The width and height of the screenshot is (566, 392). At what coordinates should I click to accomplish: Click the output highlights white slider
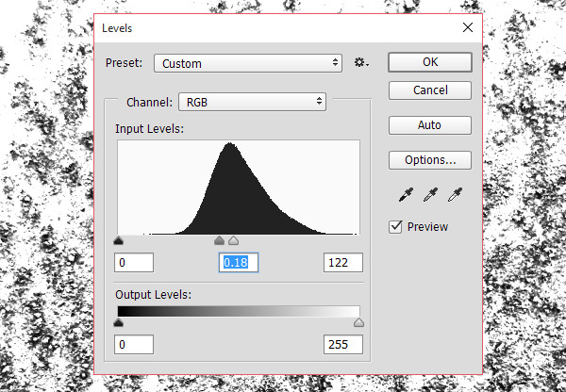(x=358, y=323)
